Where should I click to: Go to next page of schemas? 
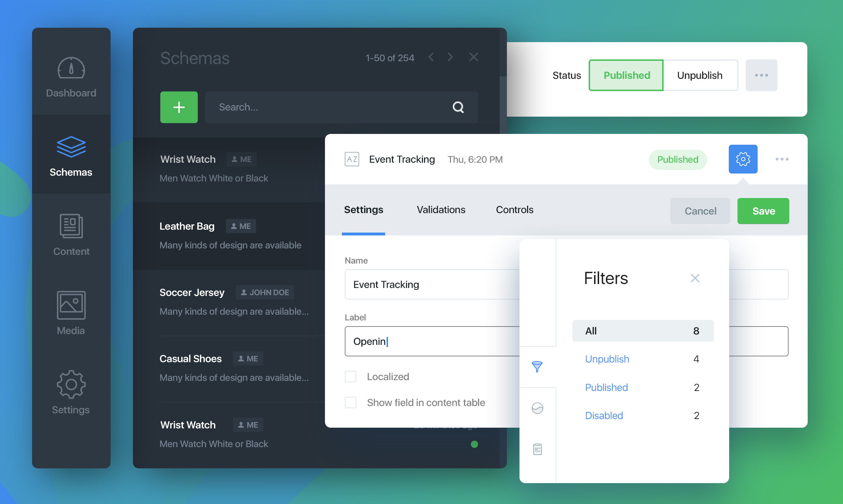coord(450,57)
